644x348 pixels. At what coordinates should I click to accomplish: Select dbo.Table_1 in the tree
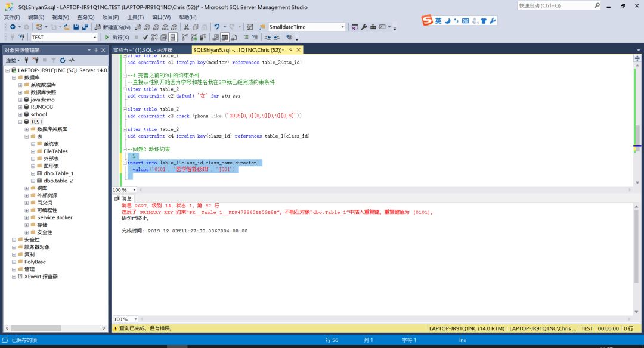pos(58,173)
